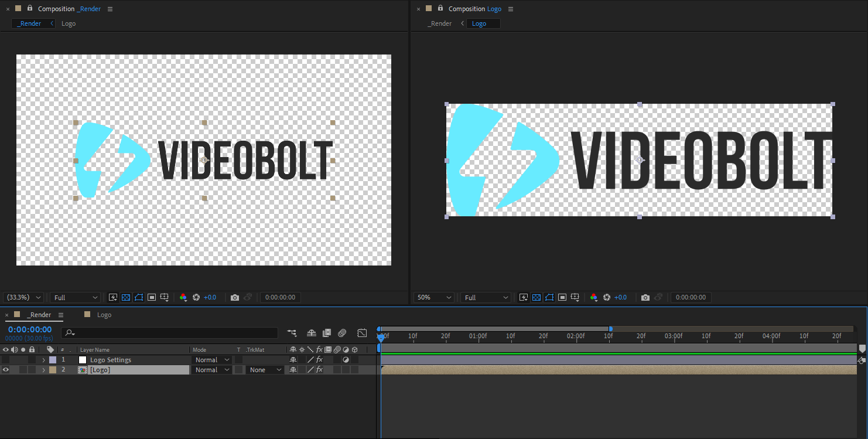Select the Logo Settings layer name
868x439 pixels.
(111, 360)
